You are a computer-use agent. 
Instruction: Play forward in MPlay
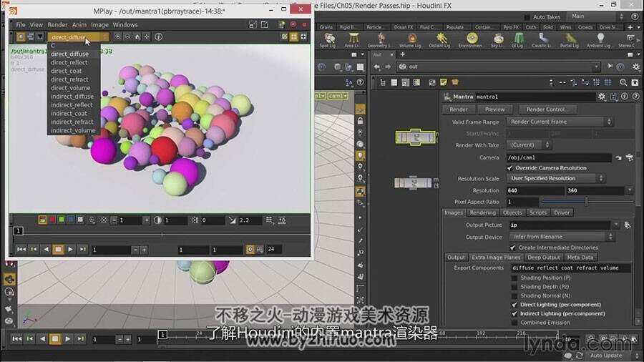(70, 249)
